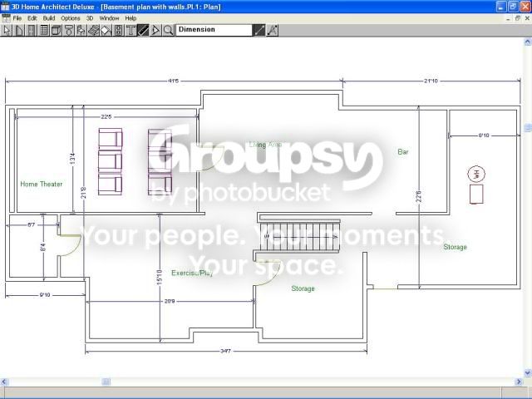Select the 'Bar' room label
The width and height of the screenshot is (532, 399).
click(x=403, y=151)
